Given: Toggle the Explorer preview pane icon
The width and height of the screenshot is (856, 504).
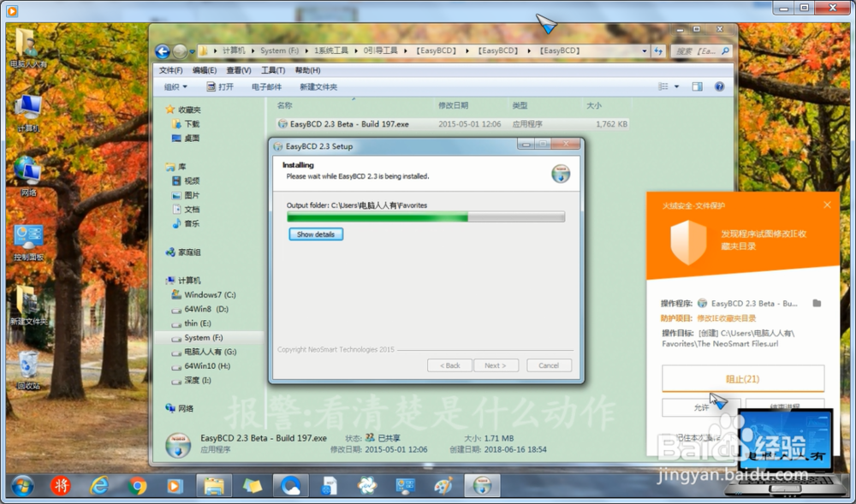Looking at the screenshot, I should click(697, 86).
